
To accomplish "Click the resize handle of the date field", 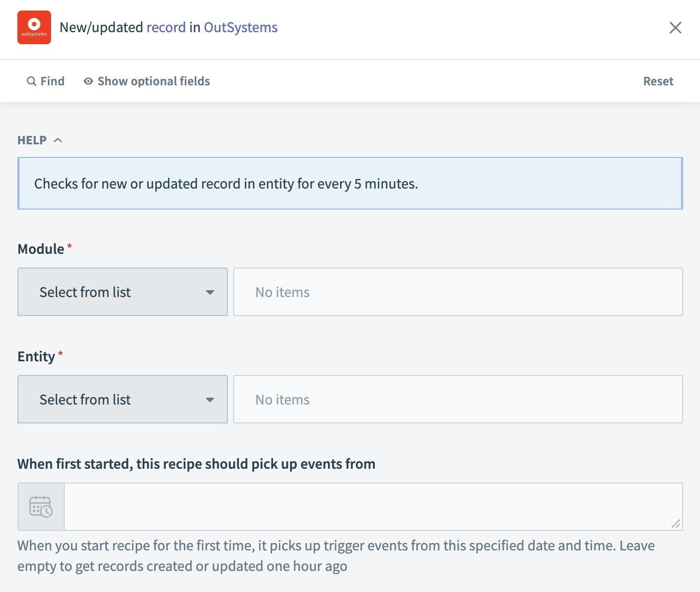I will tap(676, 524).
